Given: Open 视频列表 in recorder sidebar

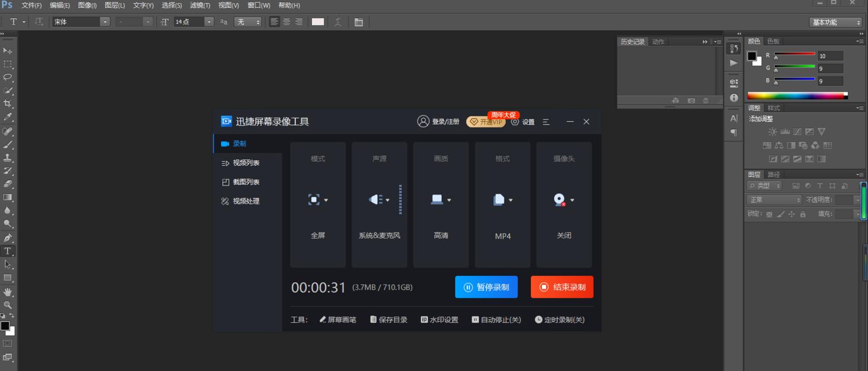Looking at the screenshot, I should [247, 163].
